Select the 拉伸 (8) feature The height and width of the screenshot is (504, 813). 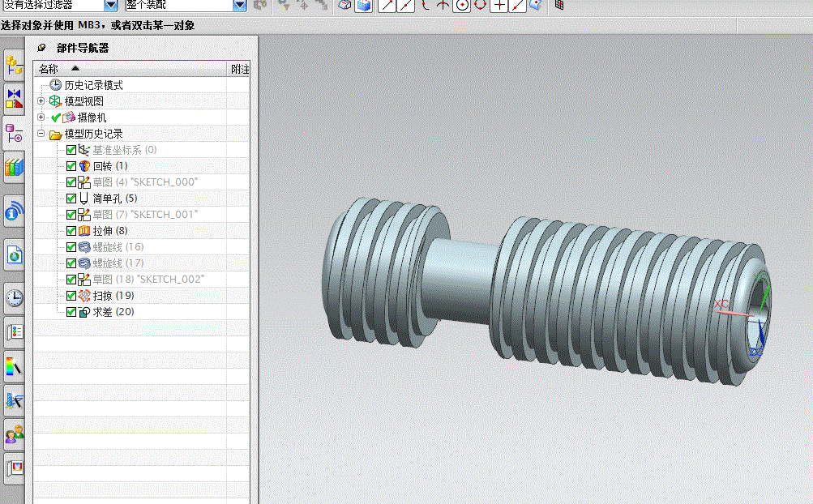coord(110,231)
